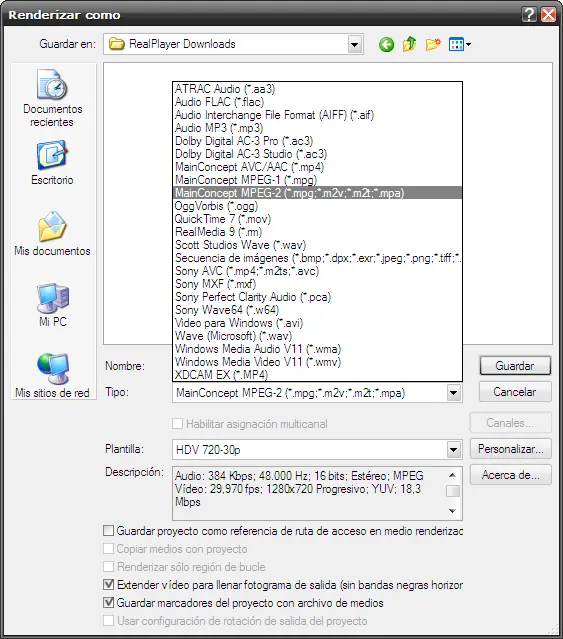This screenshot has height=639, width=563.
Task: Choose QuickTime 7 (*.mov)
Action: tap(317, 219)
